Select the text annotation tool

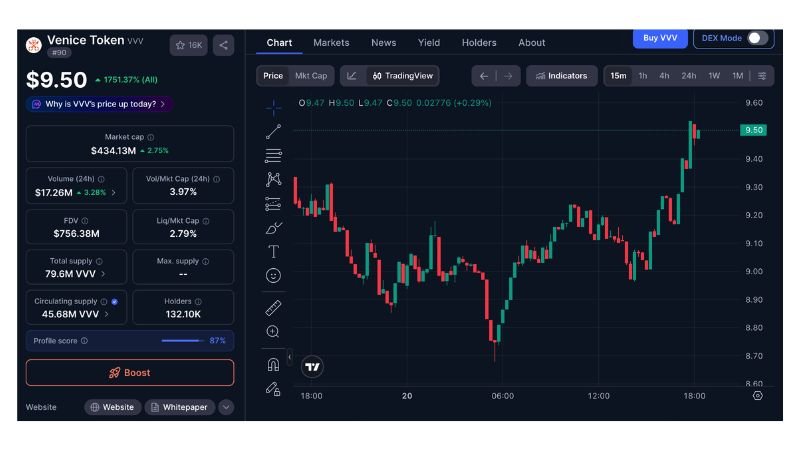click(273, 252)
